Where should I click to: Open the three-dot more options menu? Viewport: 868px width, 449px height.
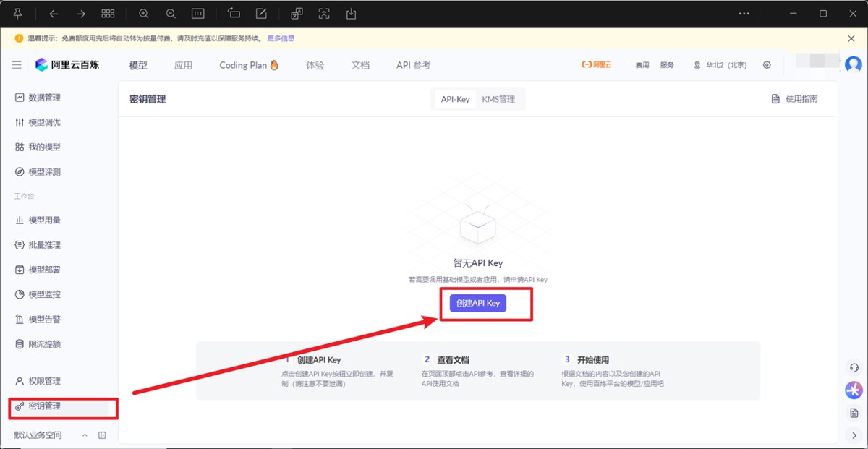(x=744, y=13)
